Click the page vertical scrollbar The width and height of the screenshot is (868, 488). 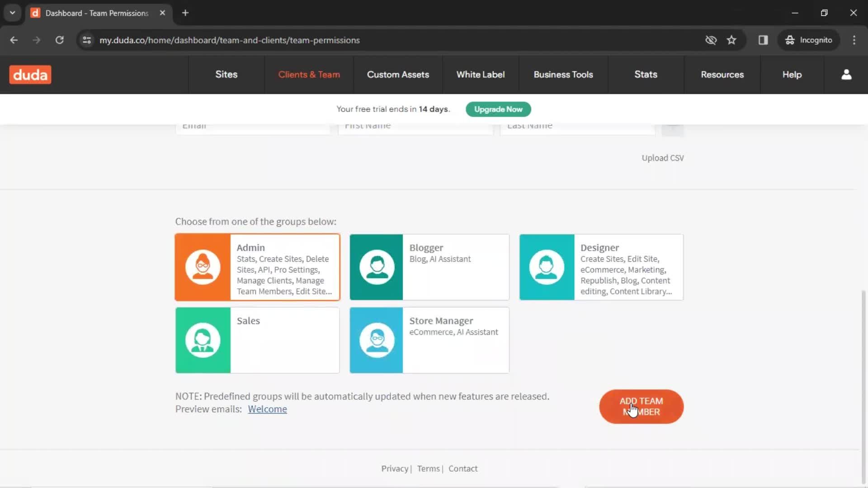coord(863,386)
